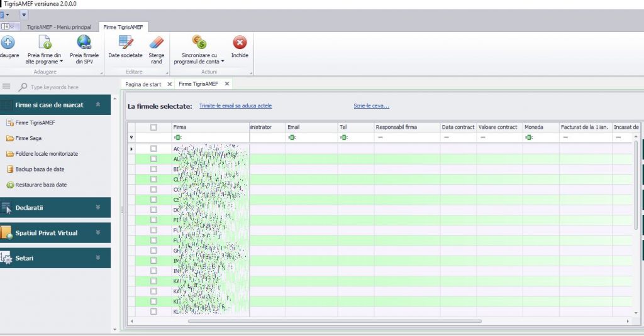Click the search magnifier icon in sidebar
The image size is (644, 336).
(x=23, y=87)
